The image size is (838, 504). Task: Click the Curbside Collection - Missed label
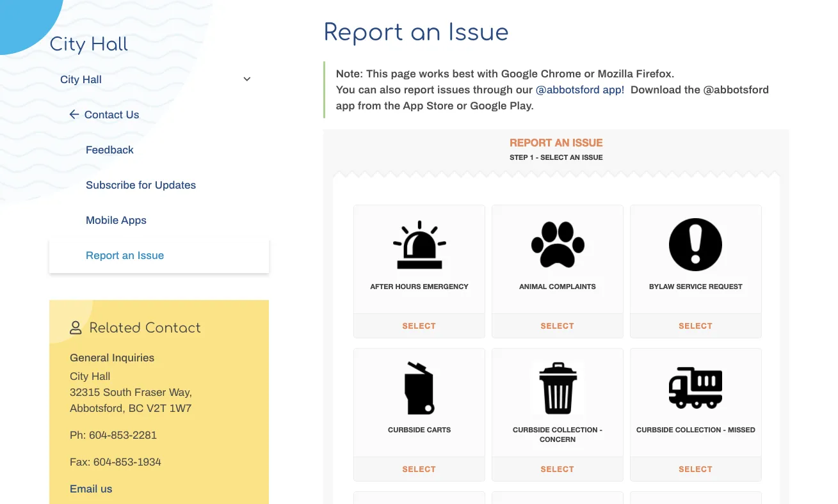pyautogui.click(x=696, y=430)
